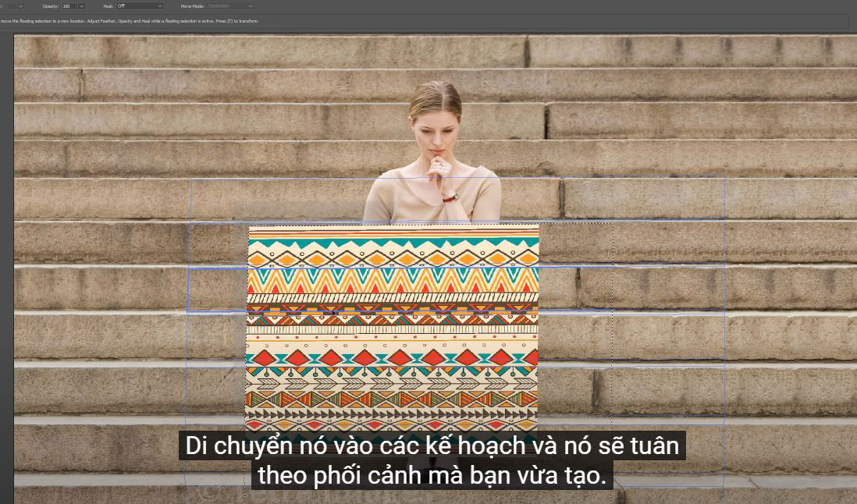Open the Heal mode dropdown
The height and width of the screenshot is (504, 857).
[x=140, y=6]
